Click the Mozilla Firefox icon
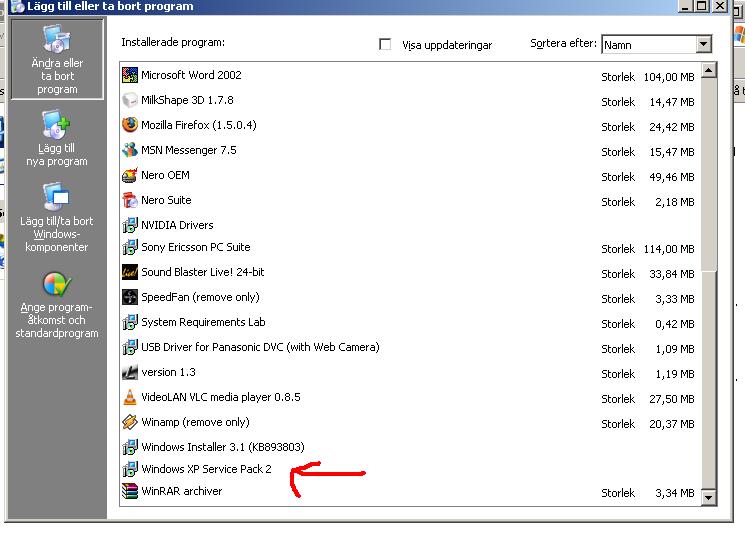 pos(130,125)
